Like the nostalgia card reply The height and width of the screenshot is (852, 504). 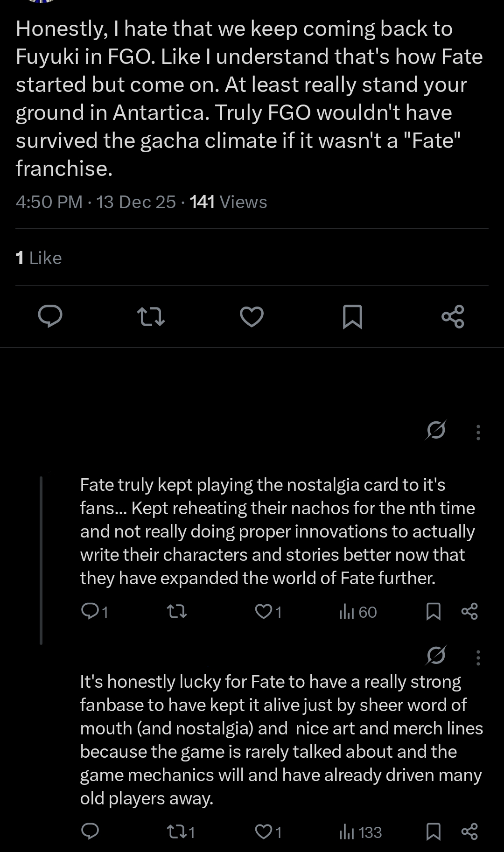(264, 611)
